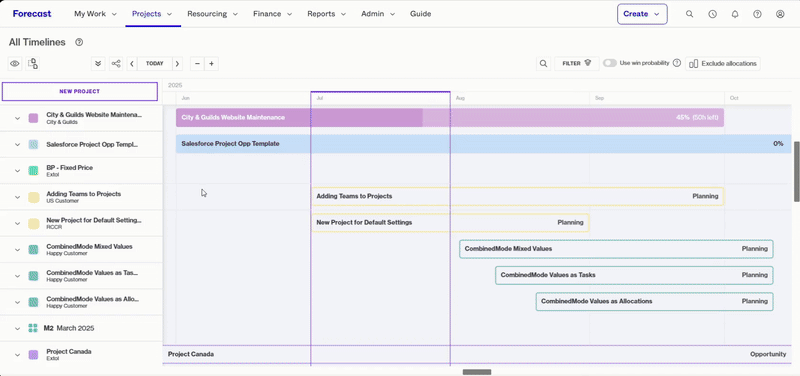Go to next period arrow
This screenshot has height=376, width=800.
pyautogui.click(x=177, y=64)
